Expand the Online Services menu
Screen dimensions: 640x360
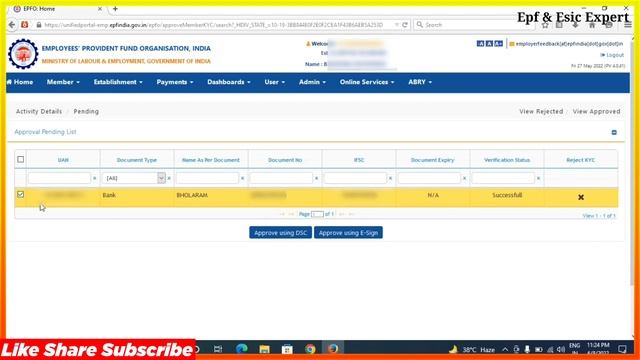click(x=367, y=82)
